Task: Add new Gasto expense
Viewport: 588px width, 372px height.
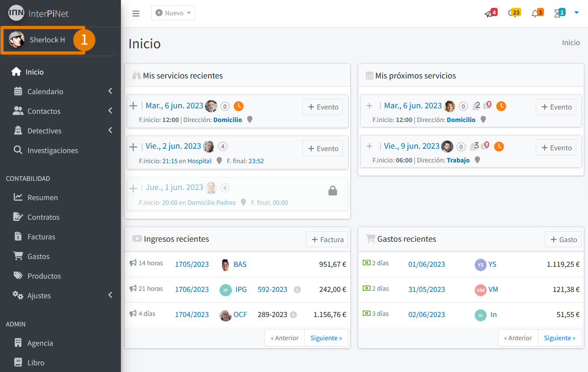Action: [x=563, y=239]
